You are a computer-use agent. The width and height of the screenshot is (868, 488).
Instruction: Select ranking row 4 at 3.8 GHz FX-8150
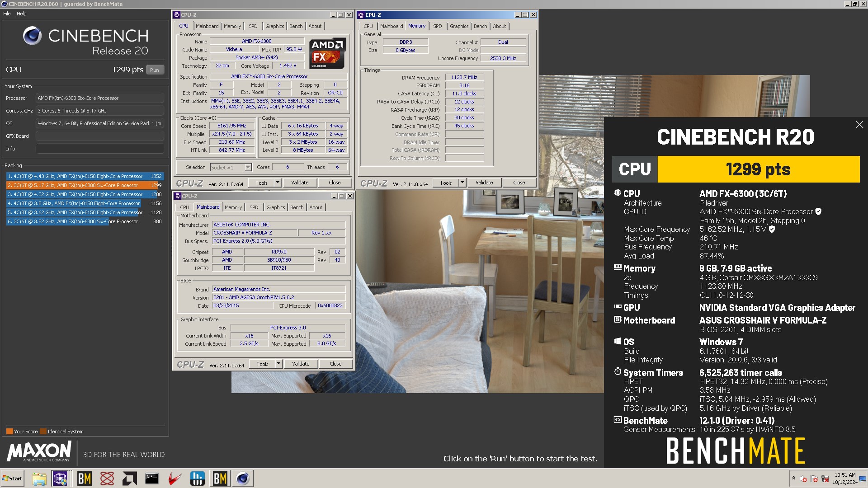[x=85, y=203]
